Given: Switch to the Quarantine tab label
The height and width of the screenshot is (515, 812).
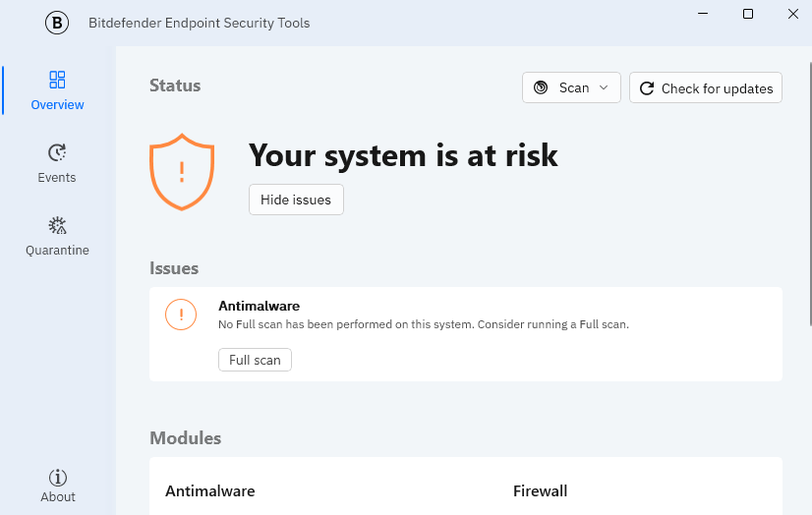Looking at the screenshot, I should (x=57, y=251).
